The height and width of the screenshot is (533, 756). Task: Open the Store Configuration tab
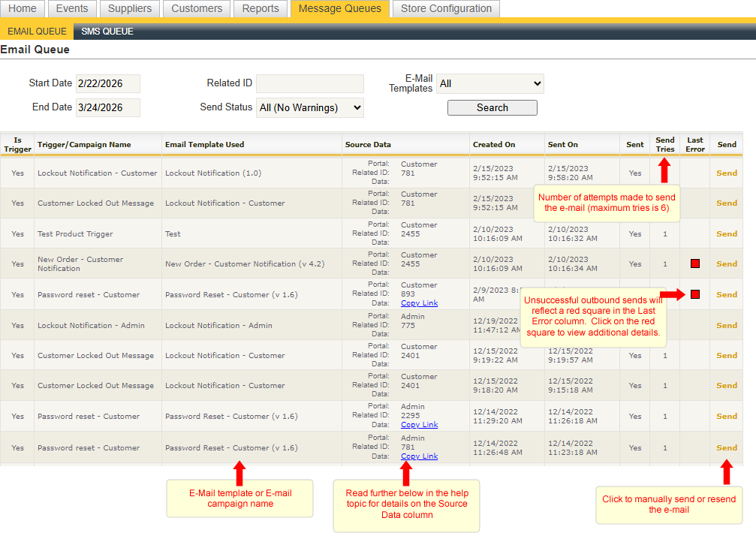click(446, 8)
